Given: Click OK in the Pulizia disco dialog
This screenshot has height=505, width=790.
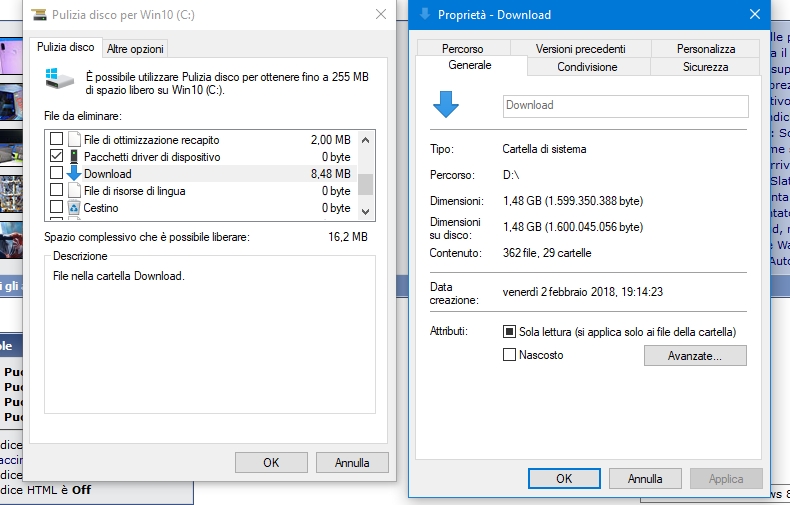Looking at the screenshot, I should coord(271,463).
